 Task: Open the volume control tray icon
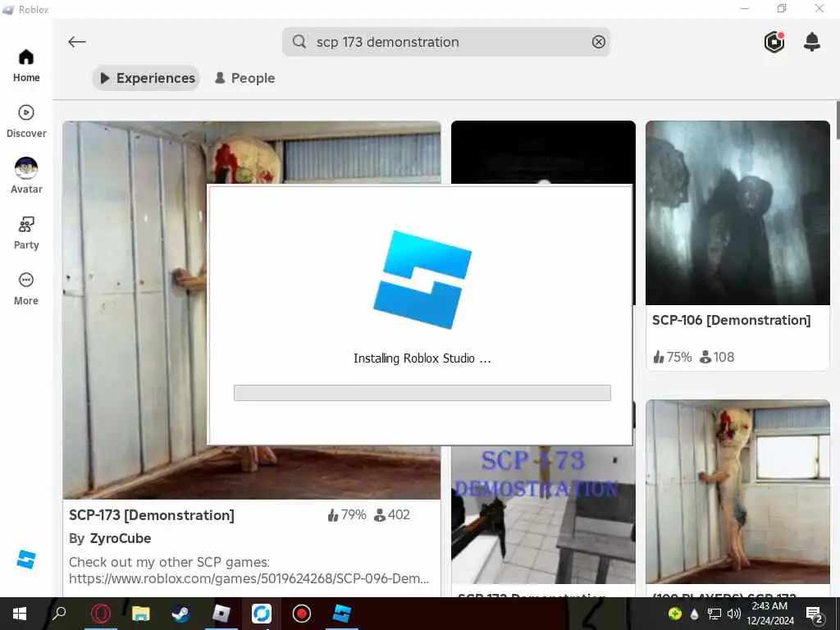(734, 614)
